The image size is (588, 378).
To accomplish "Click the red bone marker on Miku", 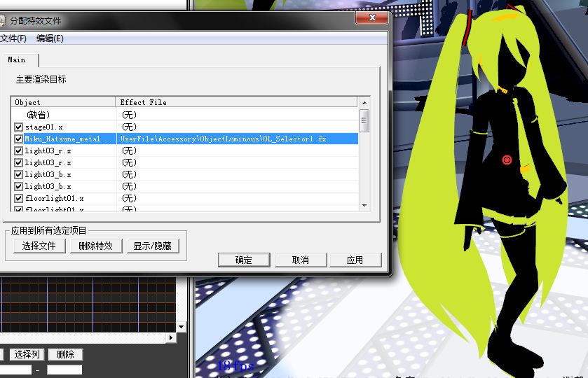I will pos(507,160).
